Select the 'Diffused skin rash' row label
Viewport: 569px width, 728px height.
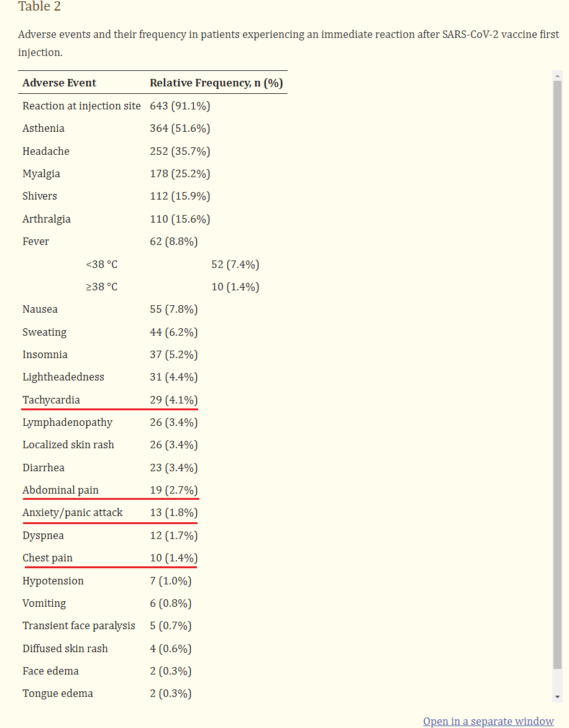[65, 648]
